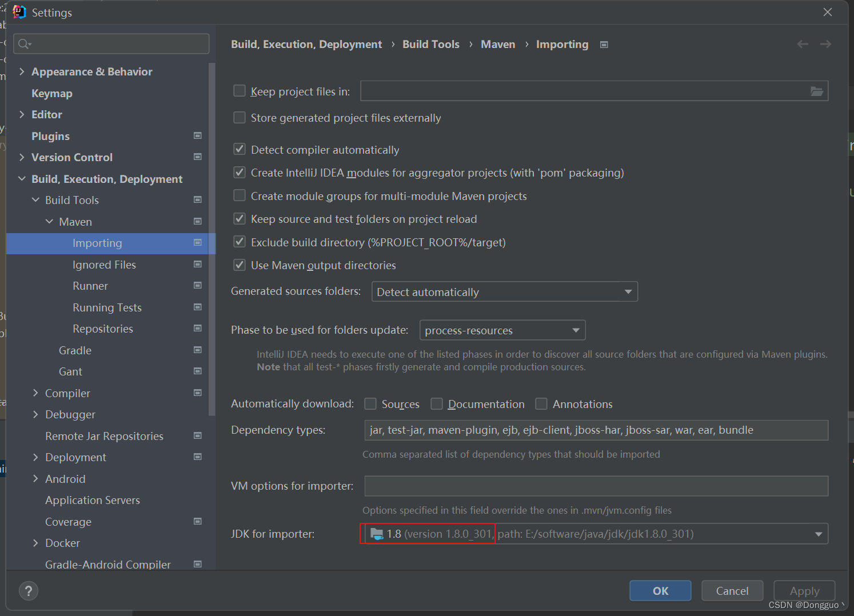Uncheck Keep source and test folders on reload
Screen dimensions: 854x616
[240, 218]
